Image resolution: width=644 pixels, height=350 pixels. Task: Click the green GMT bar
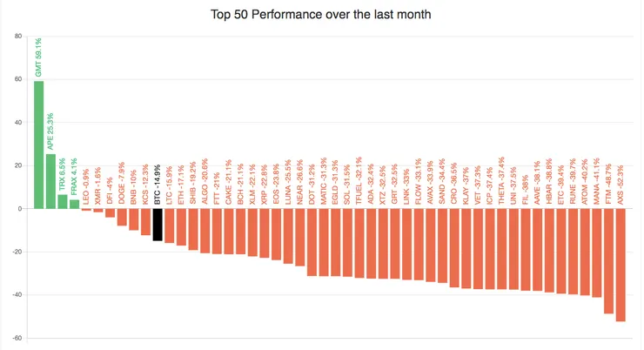pyautogui.click(x=38, y=145)
